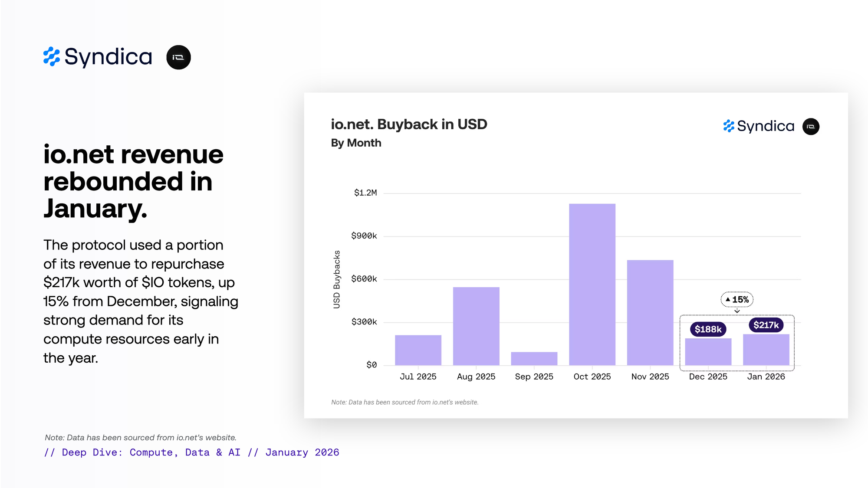This screenshot has width=868, height=488.
Task: Click the 15% increase indicator bubble
Action: [737, 299]
